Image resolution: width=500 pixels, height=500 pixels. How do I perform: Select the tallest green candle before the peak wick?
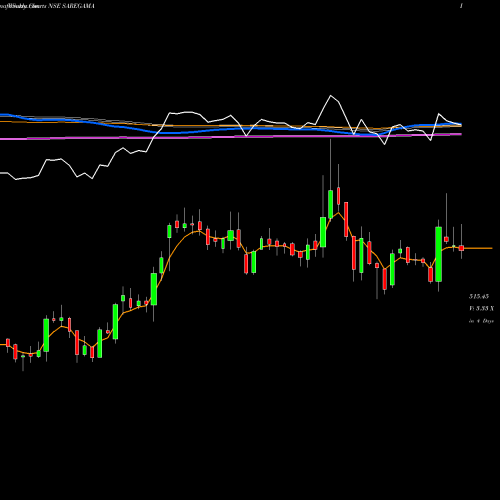click(x=323, y=232)
